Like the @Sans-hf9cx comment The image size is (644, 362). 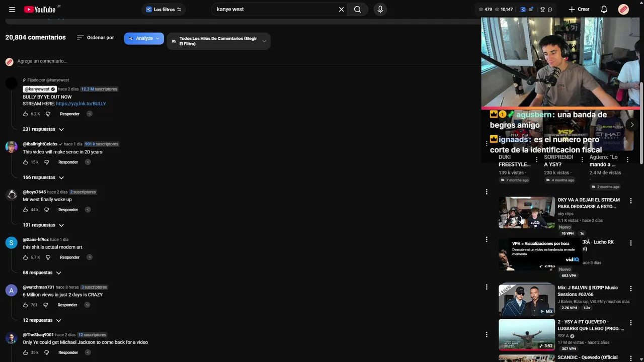(25, 257)
